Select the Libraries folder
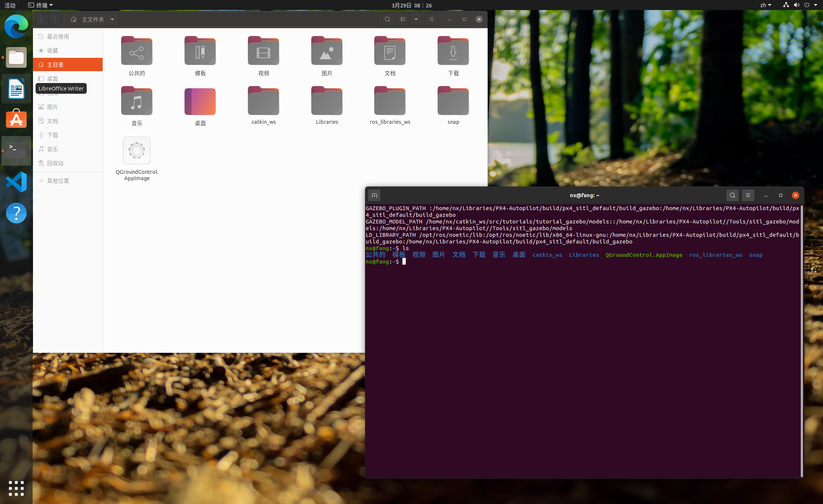 coord(327,105)
